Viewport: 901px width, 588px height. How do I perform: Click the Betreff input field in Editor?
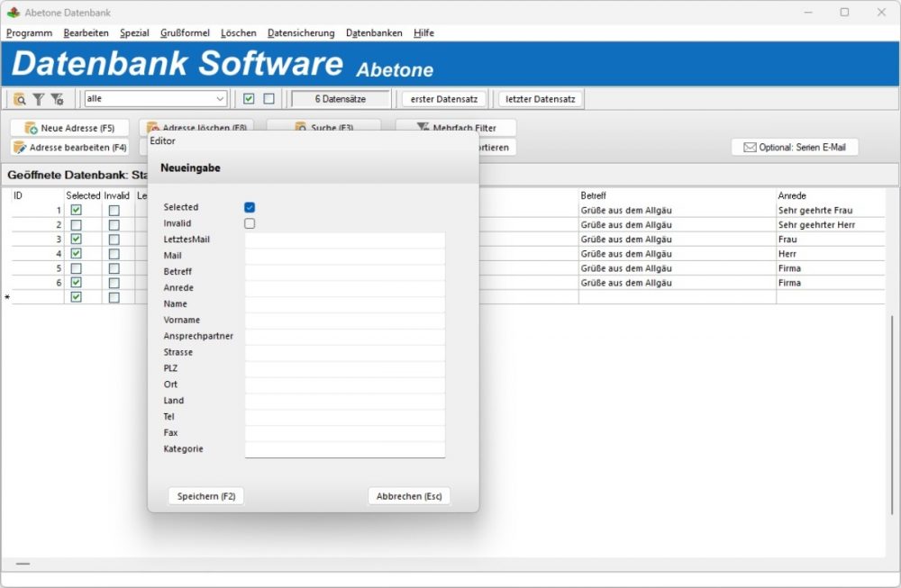[x=345, y=272]
